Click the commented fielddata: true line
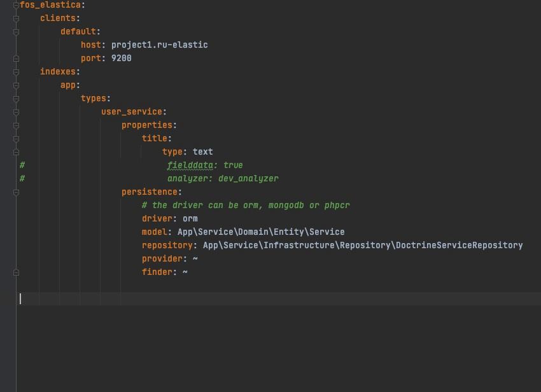 pyautogui.click(x=204, y=165)
